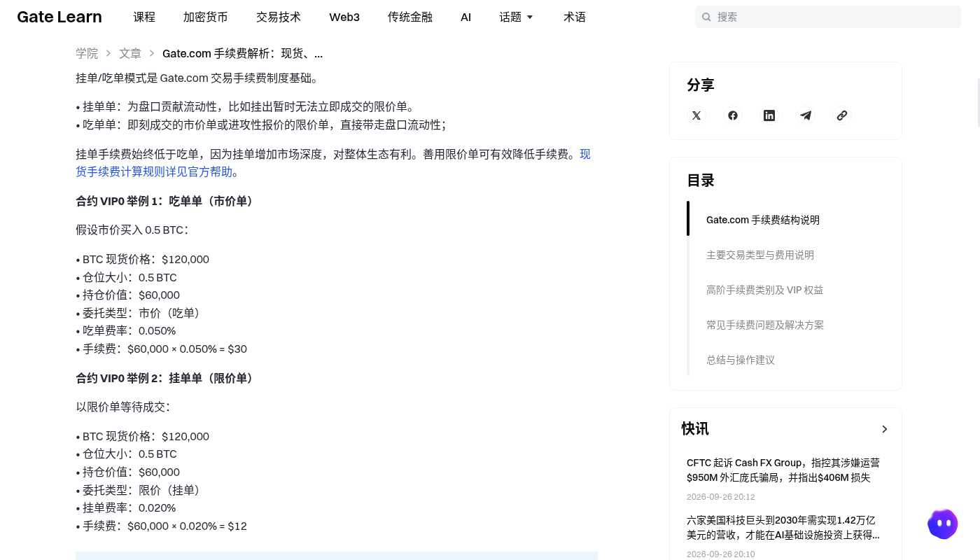980x560 pixels.
Task: Open the purple chatbot assistant
Action: click(943, 524)
